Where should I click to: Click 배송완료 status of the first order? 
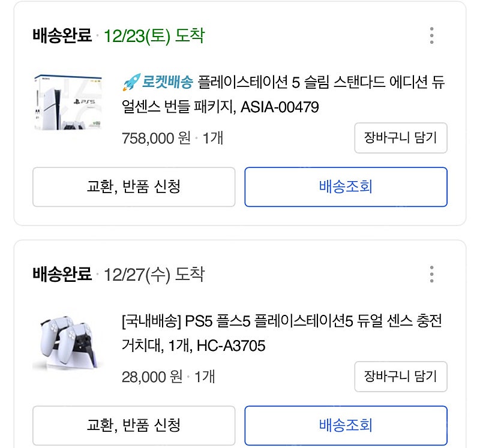coord(62,35)
